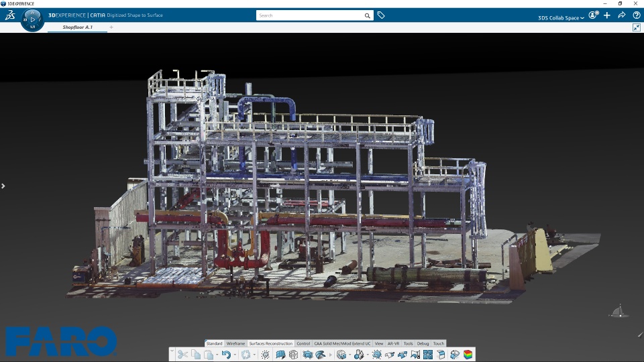Open the compass play button

(32, 19)
